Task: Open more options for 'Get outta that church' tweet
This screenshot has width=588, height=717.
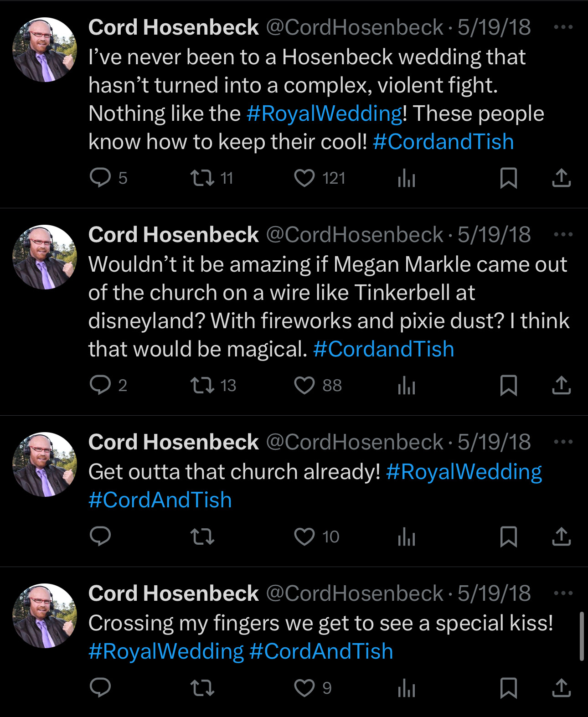Action: [563, 442]
